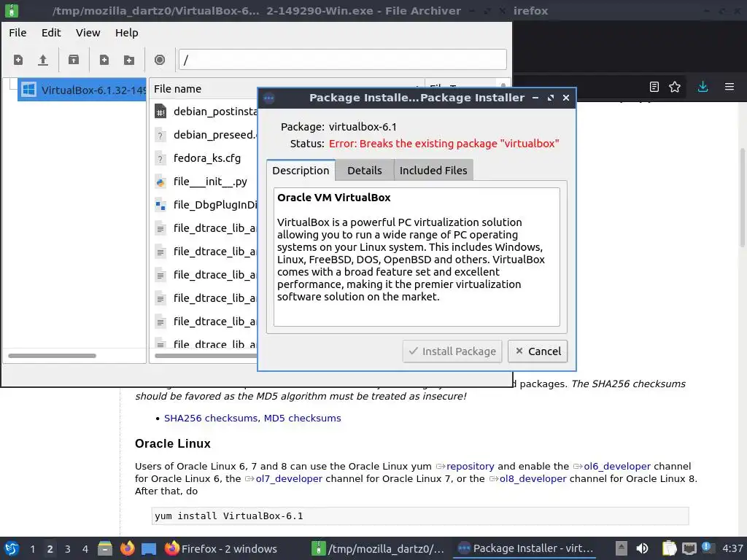Click the add files toolbar icon
747x560 pixels.
click(x=104, y=60)
